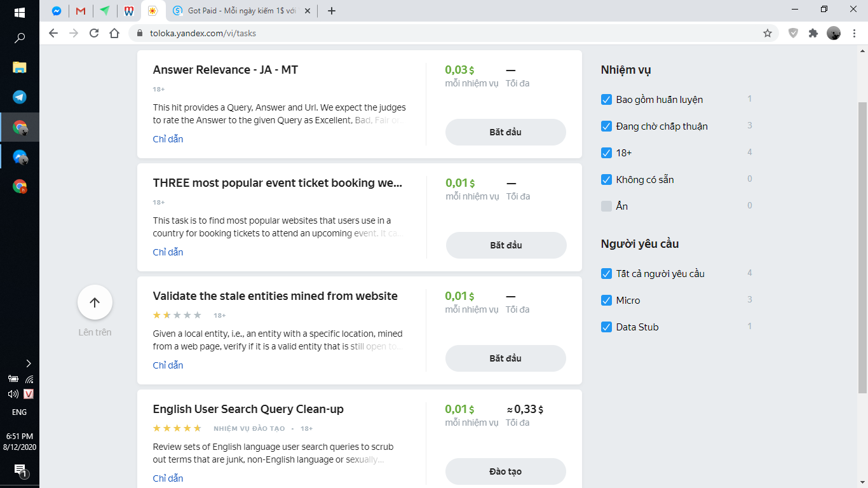Open Chỉ dẫn link for Validate stale entities
Viewport: 868px width, 488px height.
pos(168,365)
